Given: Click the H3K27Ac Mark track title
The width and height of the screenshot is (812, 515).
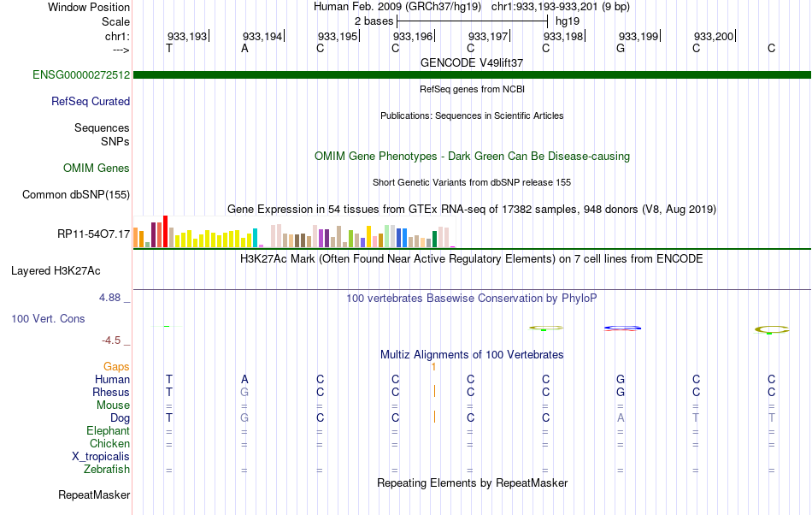Looking at the screenshot, I should point(472,258).
